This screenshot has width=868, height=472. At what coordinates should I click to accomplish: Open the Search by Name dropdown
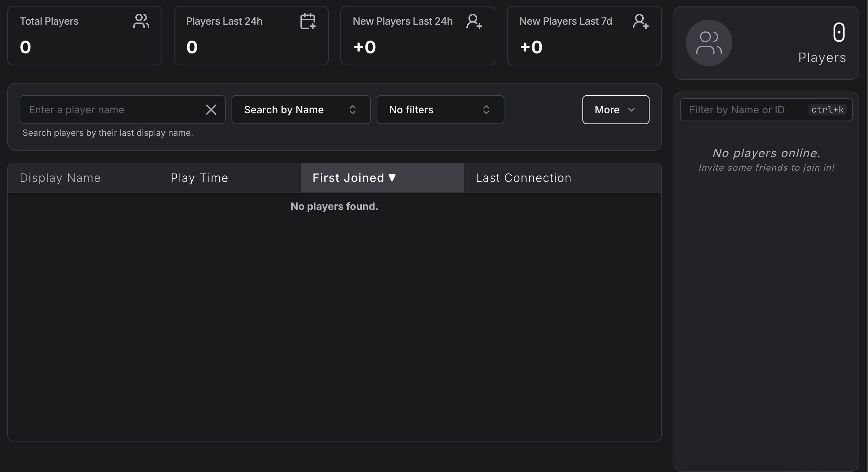(x=301, y=110)
